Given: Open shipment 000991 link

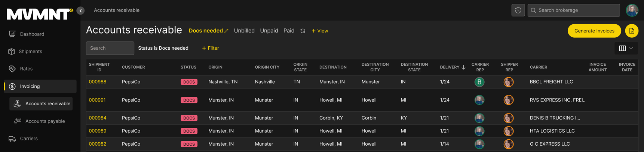Looking at the screenshot, I should point(97,100).
